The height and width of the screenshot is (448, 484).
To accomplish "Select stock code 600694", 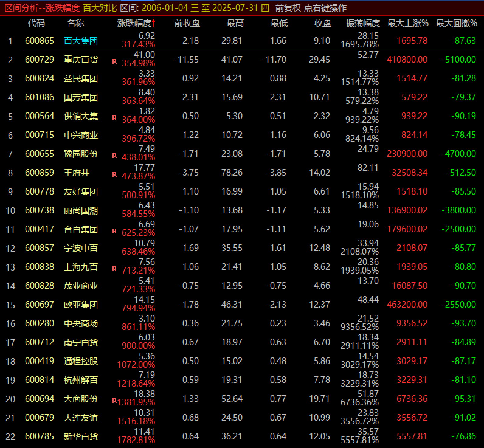I will (40, 399).
